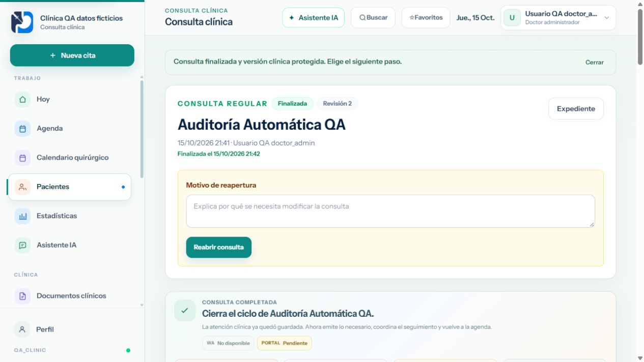The width and height of the screenshot is (644, 362).
Task: Select Pacientes in sidebar
Action: 70,187
